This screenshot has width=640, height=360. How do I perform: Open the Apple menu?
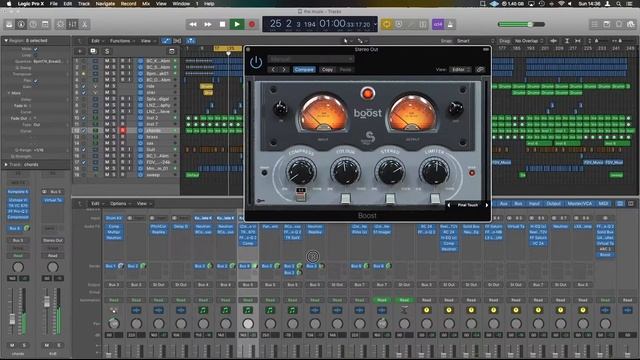(x=8, y=4)
